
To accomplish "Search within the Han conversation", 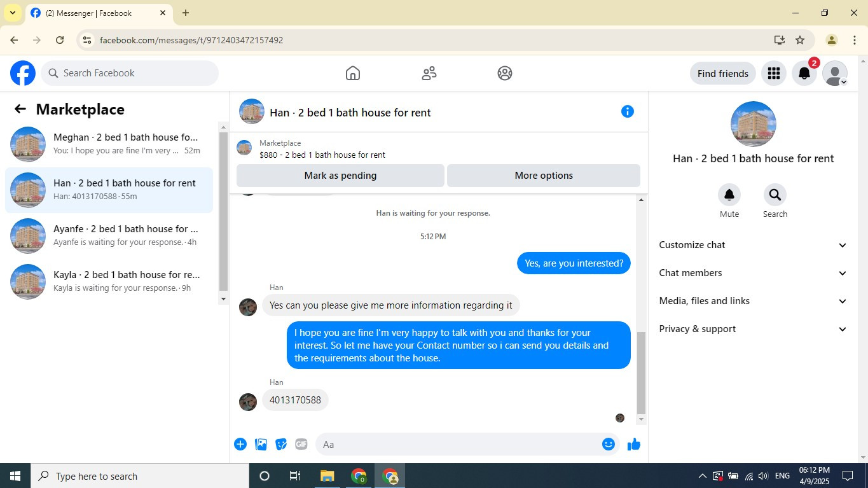I will point(775,195).
